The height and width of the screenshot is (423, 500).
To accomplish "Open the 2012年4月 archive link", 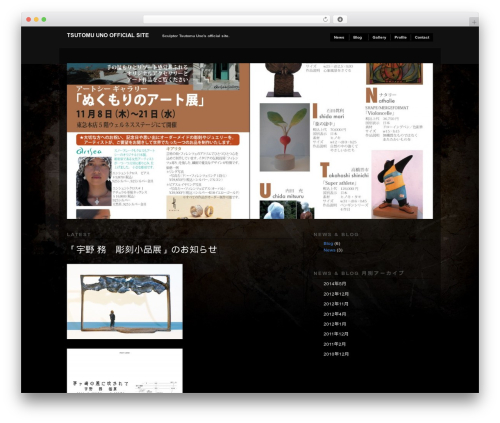I will tap(335, 314).
